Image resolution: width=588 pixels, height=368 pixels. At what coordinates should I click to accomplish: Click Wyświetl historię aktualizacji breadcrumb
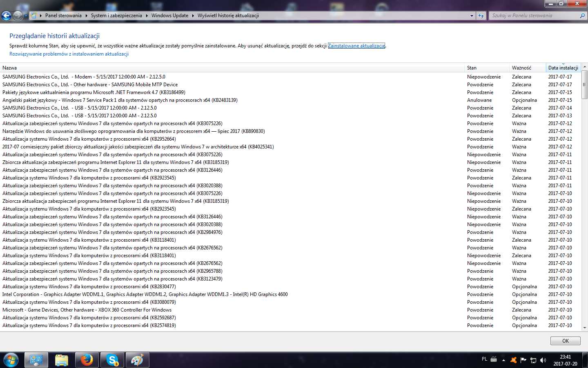click(x=228, y=16)
